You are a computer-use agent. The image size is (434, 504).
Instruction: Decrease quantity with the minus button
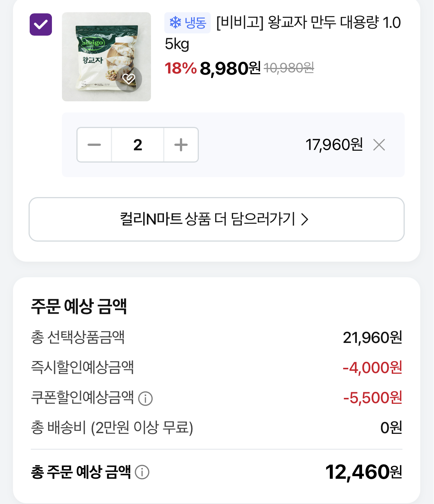(94, 145)
